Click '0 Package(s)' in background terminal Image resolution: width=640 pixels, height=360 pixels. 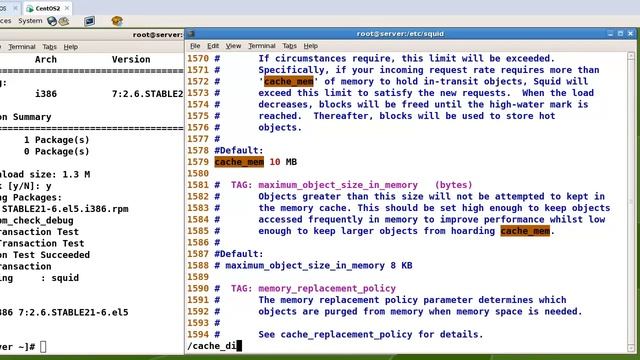(56, 151)
